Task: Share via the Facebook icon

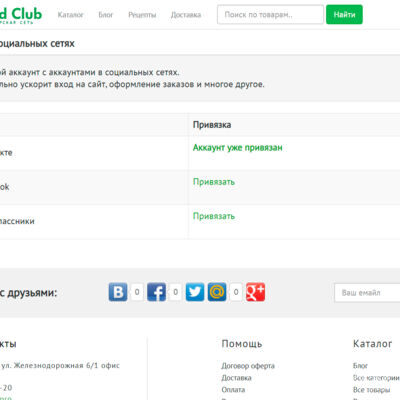Action: 156,292
